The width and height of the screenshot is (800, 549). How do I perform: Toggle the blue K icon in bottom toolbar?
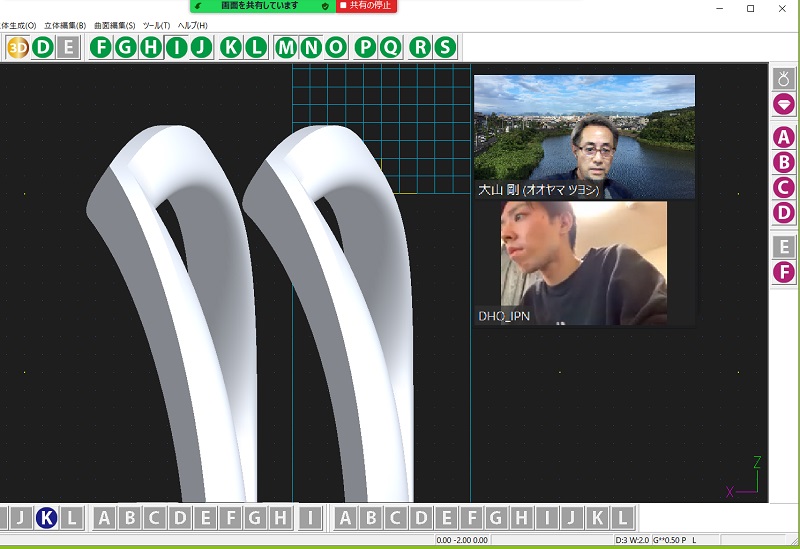tap(46, 518)
